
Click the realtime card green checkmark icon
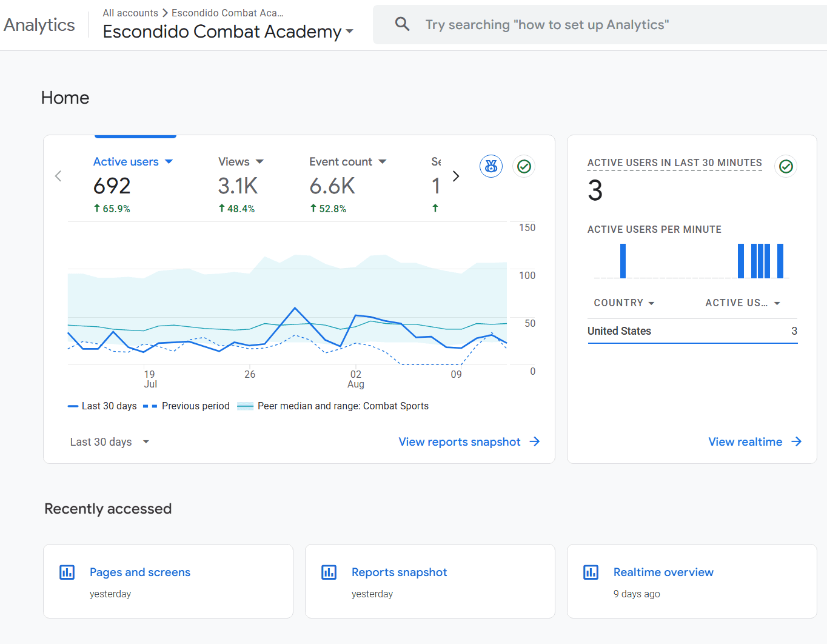[x=786, y=166]
